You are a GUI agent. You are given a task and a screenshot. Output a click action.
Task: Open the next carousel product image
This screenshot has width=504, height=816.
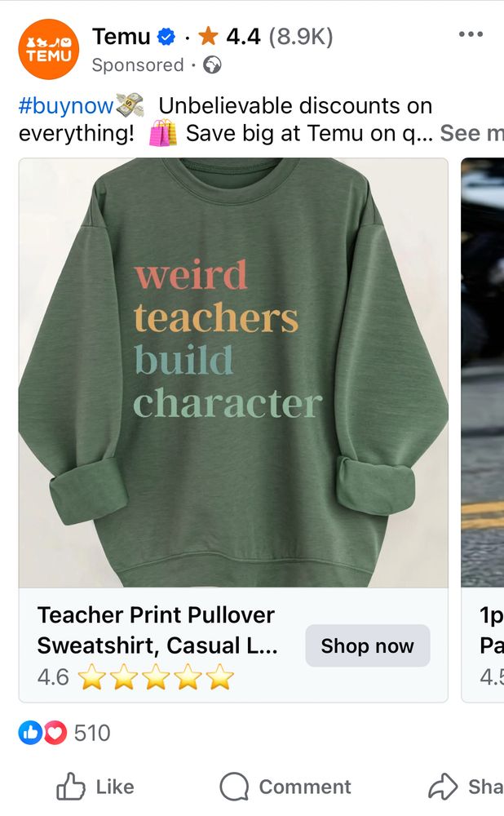point(482,373)
